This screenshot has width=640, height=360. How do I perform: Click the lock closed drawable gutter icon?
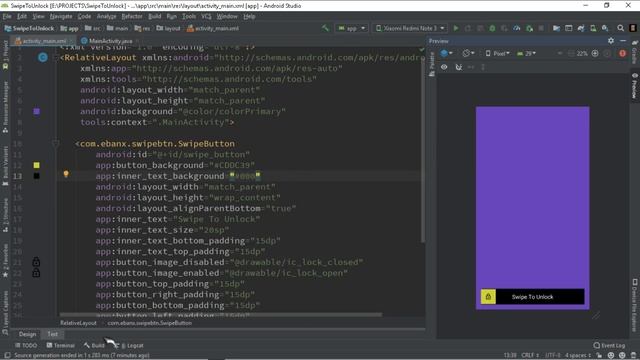36,262
